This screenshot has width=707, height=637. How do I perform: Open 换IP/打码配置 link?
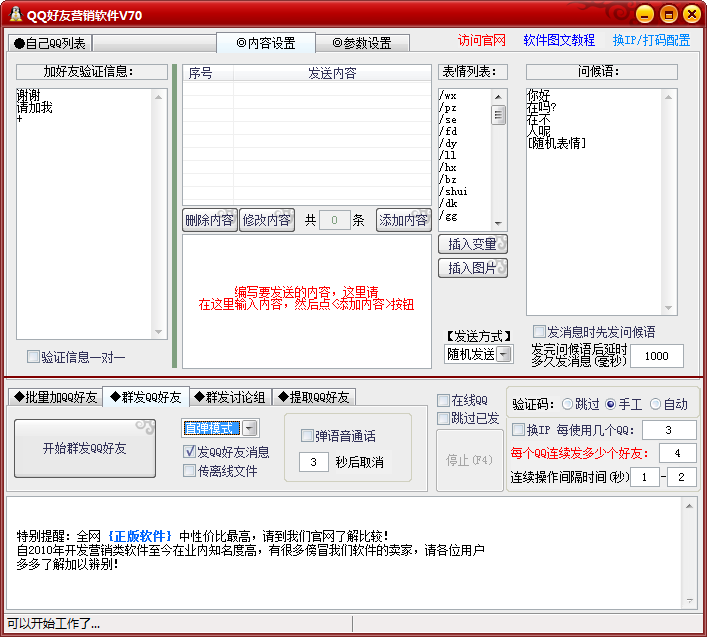(x=651, y=41)
